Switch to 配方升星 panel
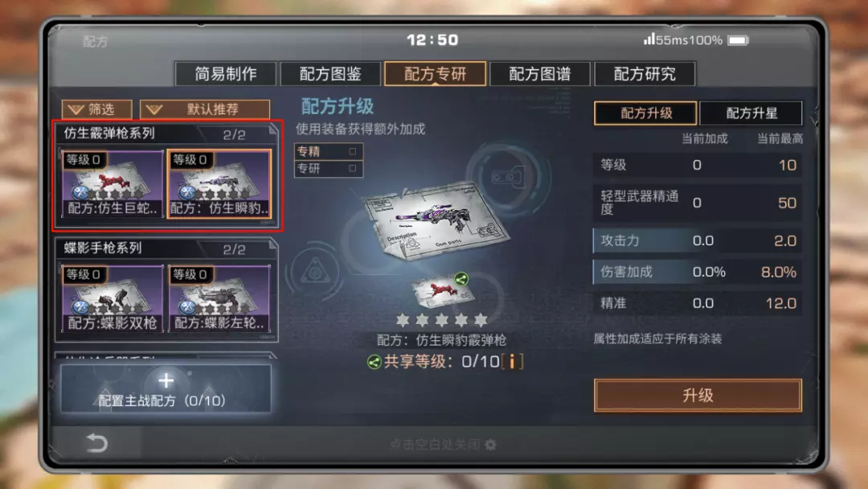Image resolution: width=868 pixels, height=489 pixels. pyautogui.click(x=751, y=113)
